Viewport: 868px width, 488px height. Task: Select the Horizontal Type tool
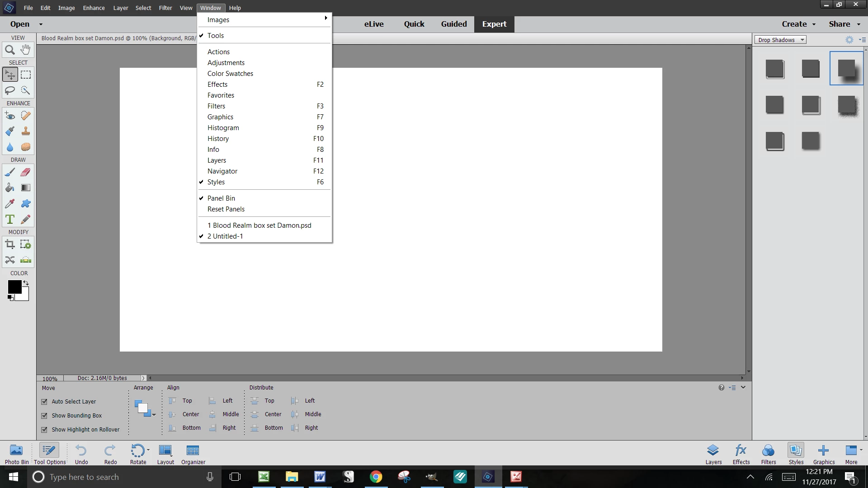pyautogui.click(x=9, y=220)
